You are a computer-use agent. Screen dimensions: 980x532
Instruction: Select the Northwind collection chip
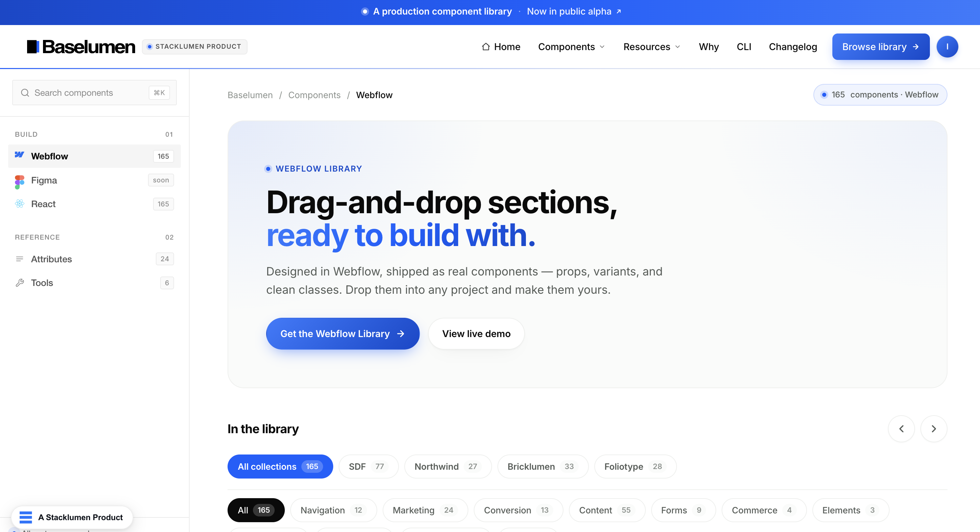coord(448,466)
